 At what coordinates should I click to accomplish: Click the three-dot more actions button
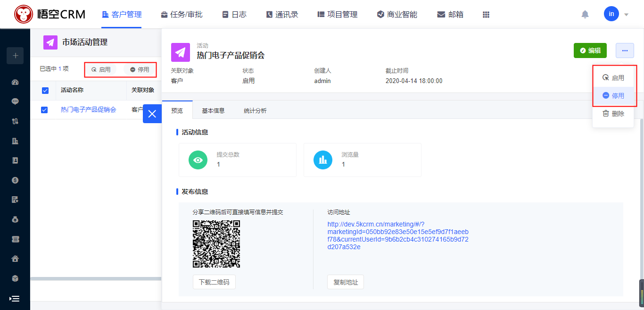625,50
